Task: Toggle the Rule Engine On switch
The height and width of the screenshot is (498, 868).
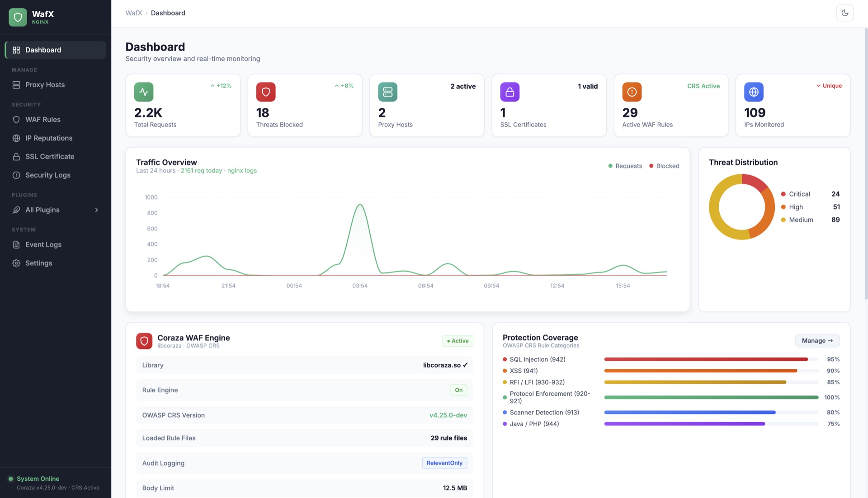Action: [458, 390]
